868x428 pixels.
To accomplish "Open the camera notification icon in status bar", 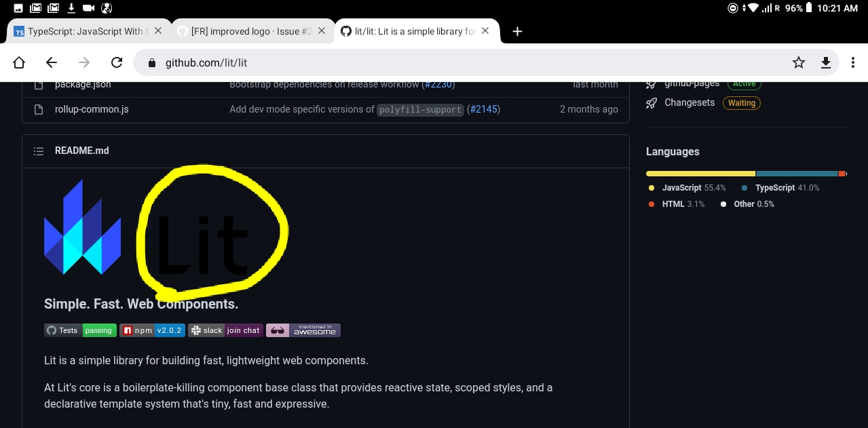I will (88, 8).
